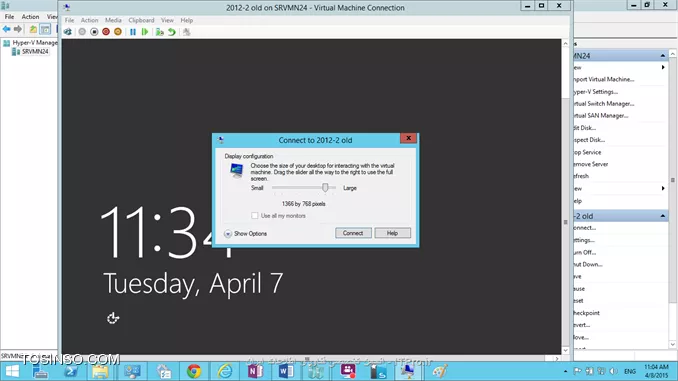Collapse the 2012-2 old actions section
Image resolution: width=678 pixels, height=381 pixels.
(x=662, y=216)
